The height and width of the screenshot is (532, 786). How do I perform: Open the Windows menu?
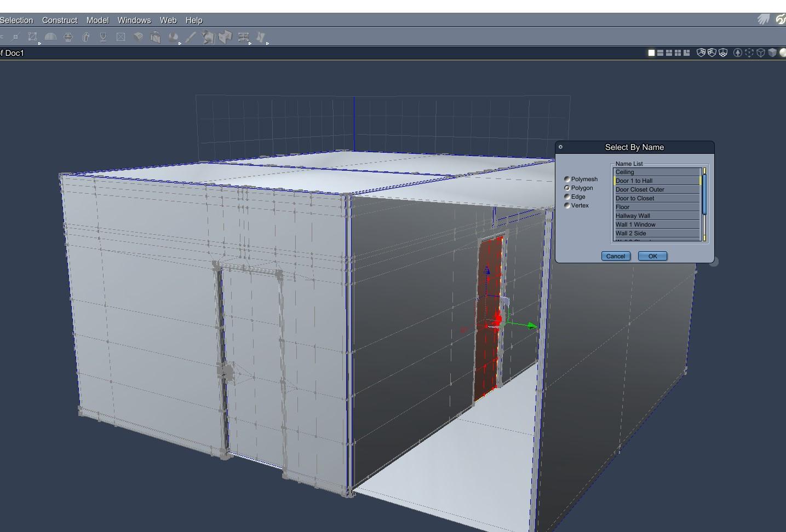coord(134,20)
